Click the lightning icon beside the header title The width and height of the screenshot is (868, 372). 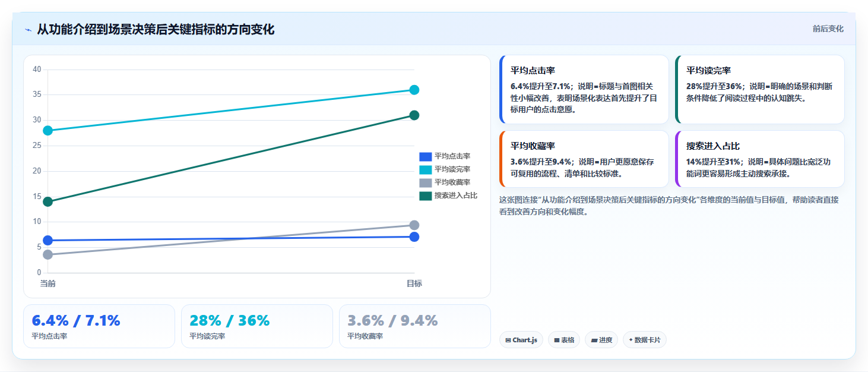click(x=28, y=30)
